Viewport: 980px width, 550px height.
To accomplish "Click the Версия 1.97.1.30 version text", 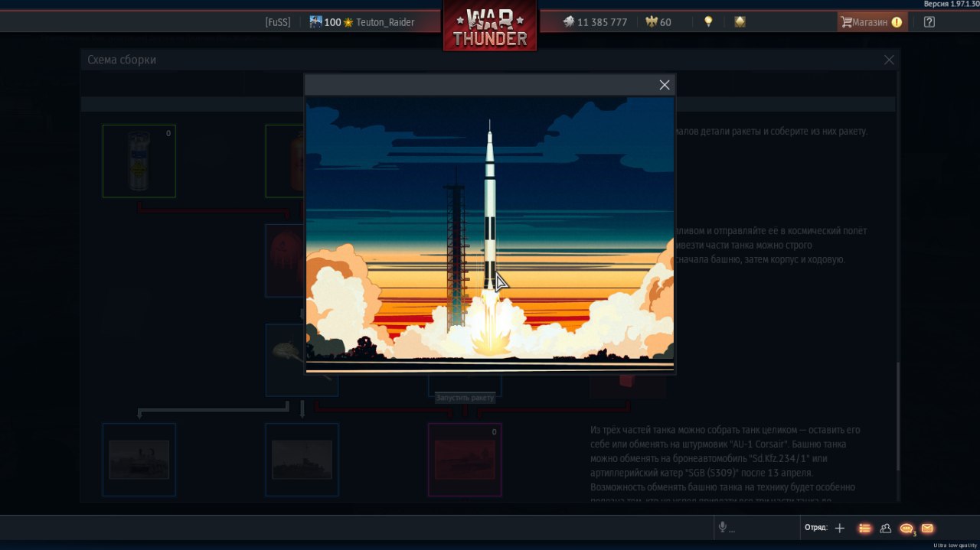I will coord(951,4).
